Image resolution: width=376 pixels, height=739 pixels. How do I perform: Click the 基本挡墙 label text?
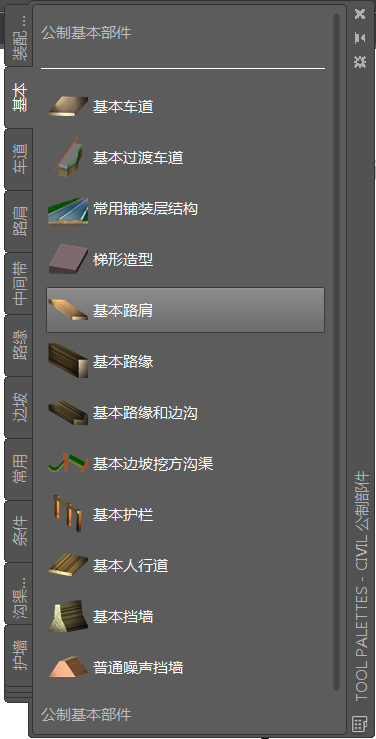tap(123, 616)
